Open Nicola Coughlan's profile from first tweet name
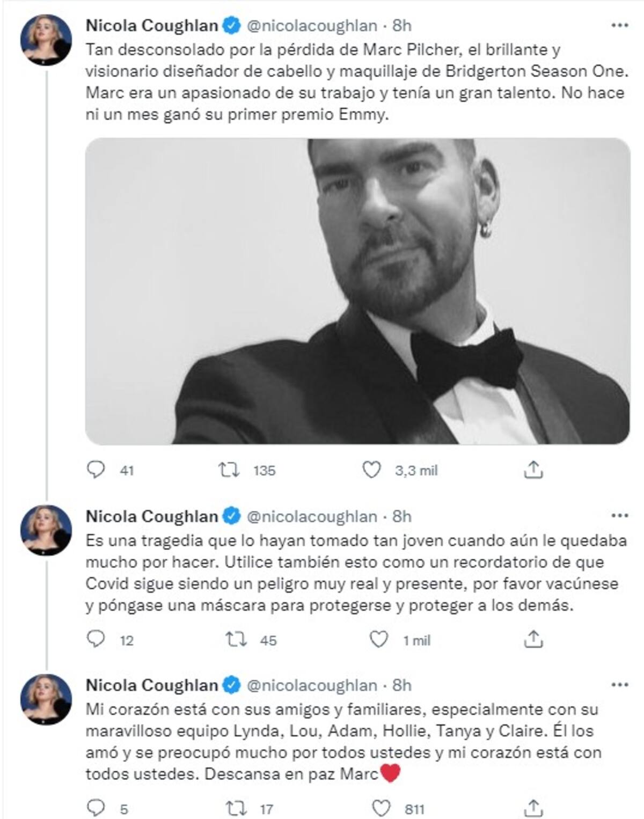This screenshot has height=819, width=644. pyautogui.click(x=152, y=25)
